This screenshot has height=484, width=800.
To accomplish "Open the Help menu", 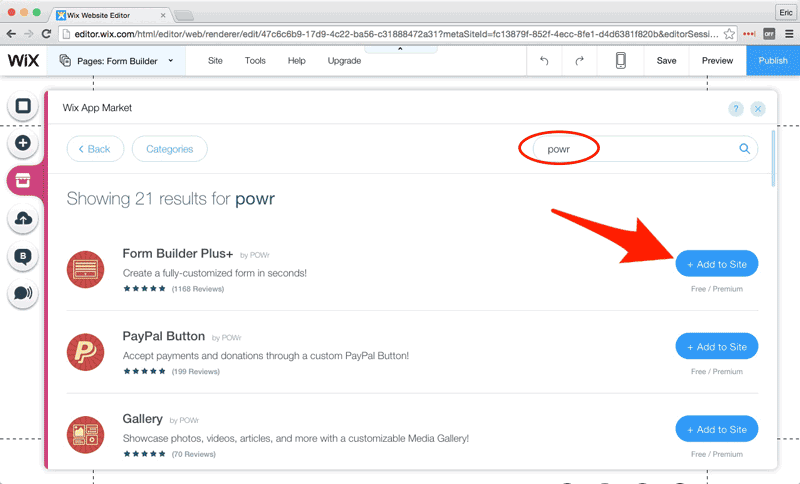I will pyautogui.click(x=296, y=61).
